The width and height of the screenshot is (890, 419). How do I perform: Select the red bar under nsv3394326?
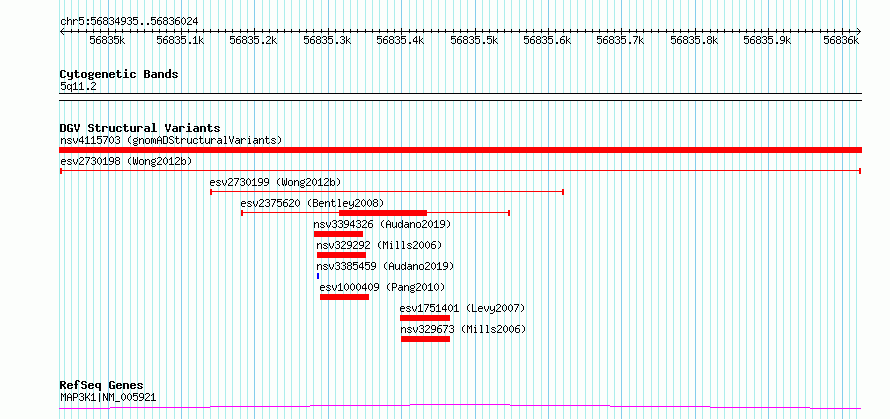[338, 234]
